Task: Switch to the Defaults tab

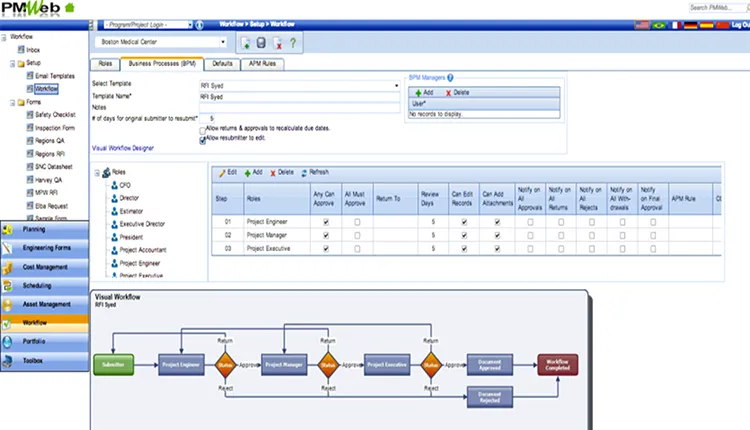Action: tap(223, 63)
